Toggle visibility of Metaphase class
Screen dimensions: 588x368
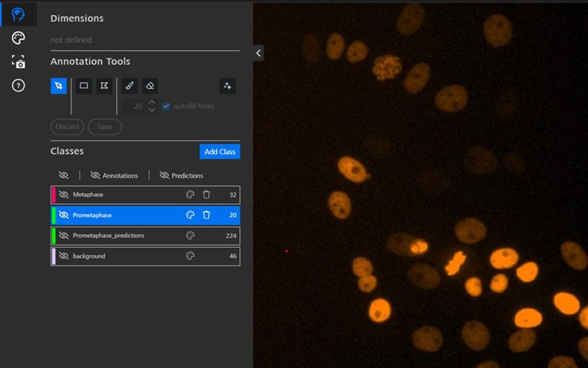[64, 194]
